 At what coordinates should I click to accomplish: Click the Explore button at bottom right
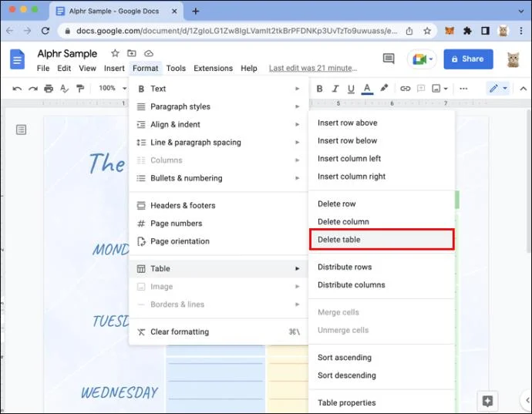pyautogui.click(x=487, y=401)
